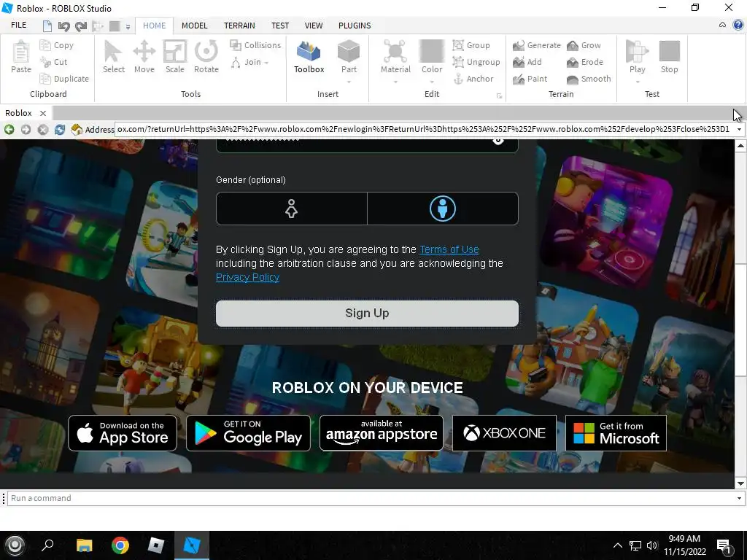Go back with the browser back arrow
747x560 pixels.
click(x=9, y=130)
